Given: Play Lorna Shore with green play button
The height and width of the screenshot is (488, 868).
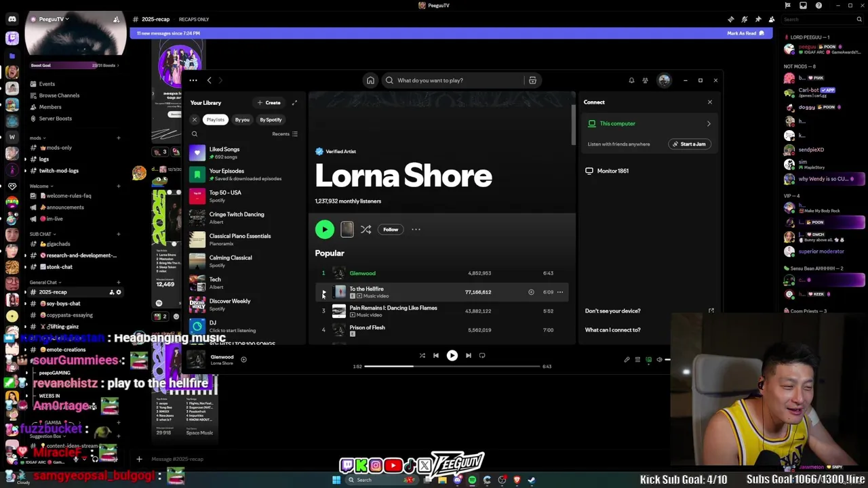Looking at the screenshot, I should (324, 230).
